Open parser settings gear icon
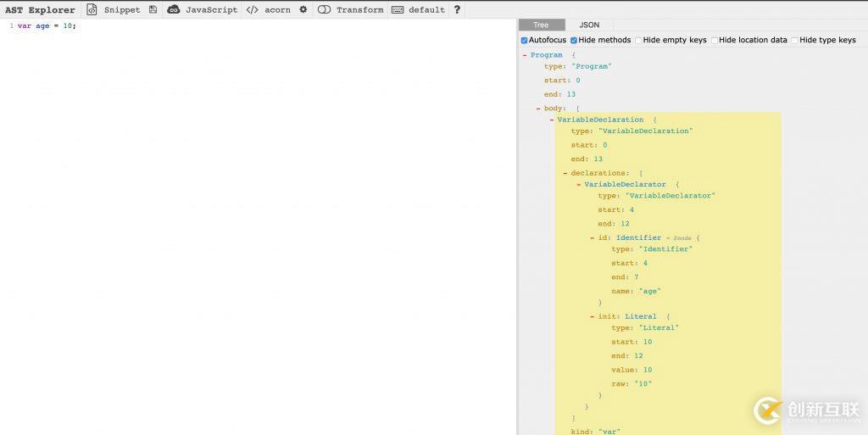Image resolution: width=868 pixels, height=435 pixels. 303,9
